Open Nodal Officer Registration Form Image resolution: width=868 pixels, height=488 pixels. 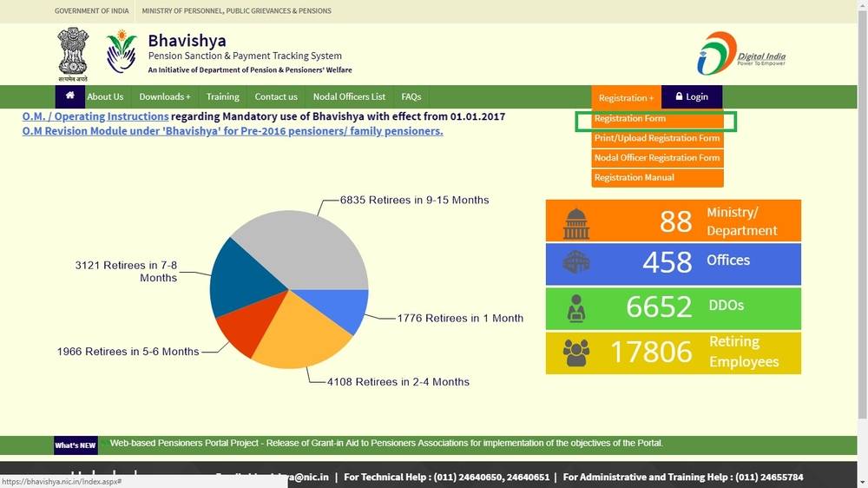656,158
